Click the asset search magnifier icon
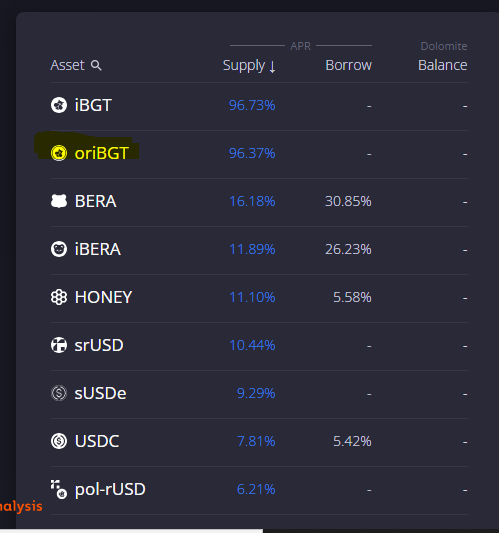Screen dimensions: 499x533 coord(96,65)
